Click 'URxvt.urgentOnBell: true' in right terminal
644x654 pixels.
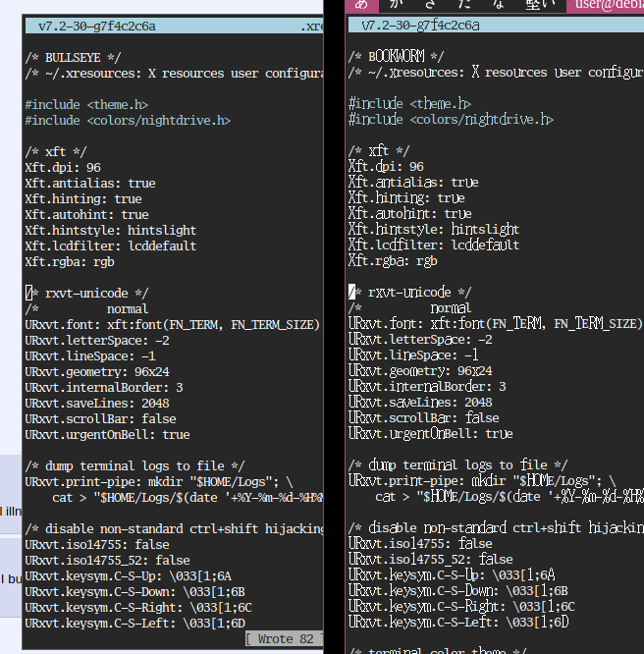(430, 433)
